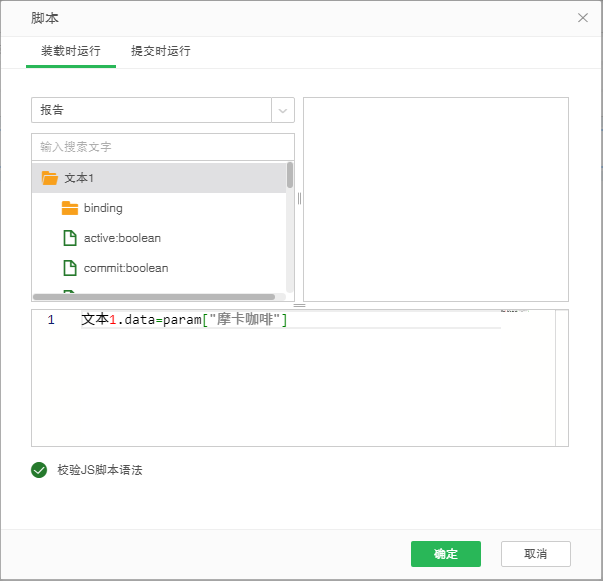Switch to the 提交时运行 tab

click(x=160, y=51)
